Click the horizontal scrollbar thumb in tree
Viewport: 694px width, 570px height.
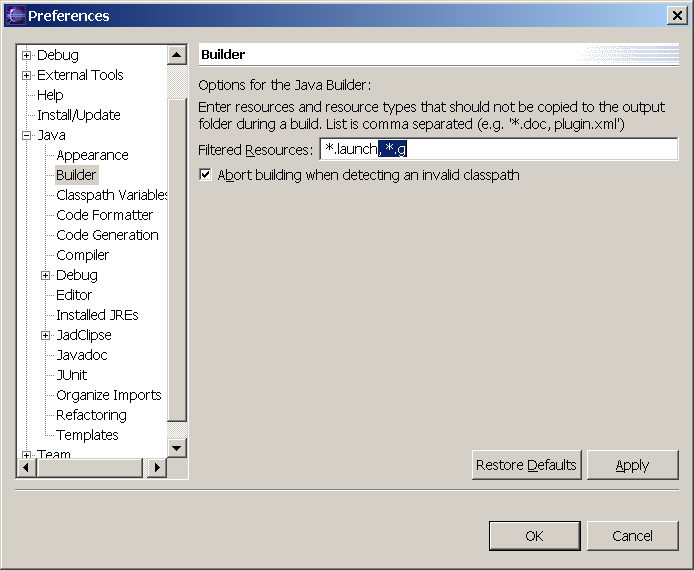pyautogui.click(x=90, y=467)
